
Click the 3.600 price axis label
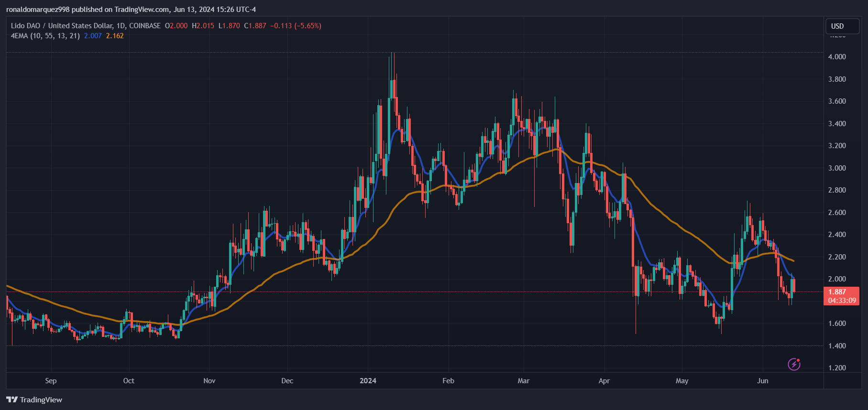tap(837, 101)
